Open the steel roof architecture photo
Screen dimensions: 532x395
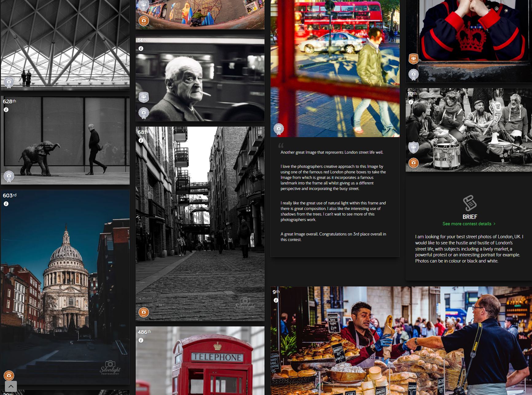click(65, 45)
